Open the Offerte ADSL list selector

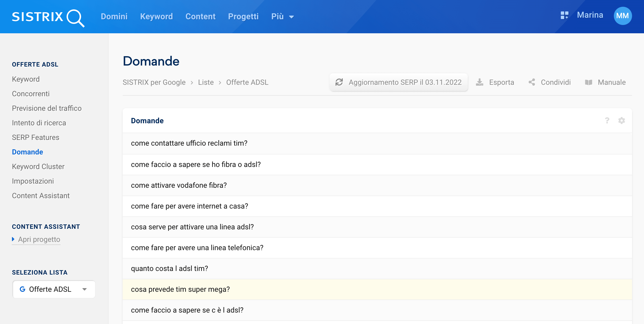pyautogui.click(x=54, y=289)
